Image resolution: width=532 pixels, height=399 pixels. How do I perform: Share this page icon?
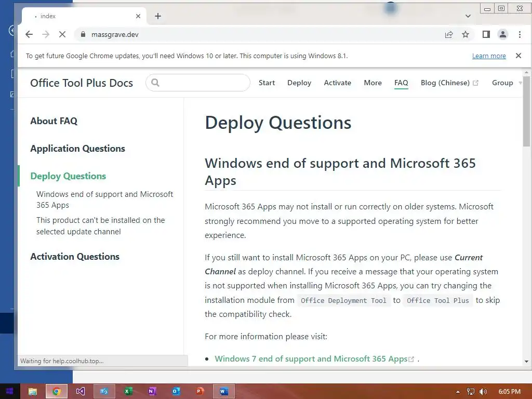pyautogui.click(x=449, y=34)
